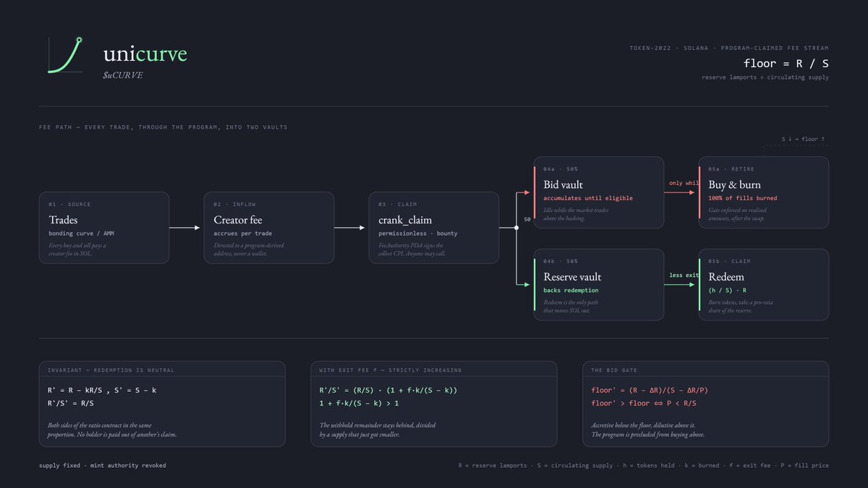Select "01 · SOURCE" step label
Screen dimensions: 868x488
point(70,205)
